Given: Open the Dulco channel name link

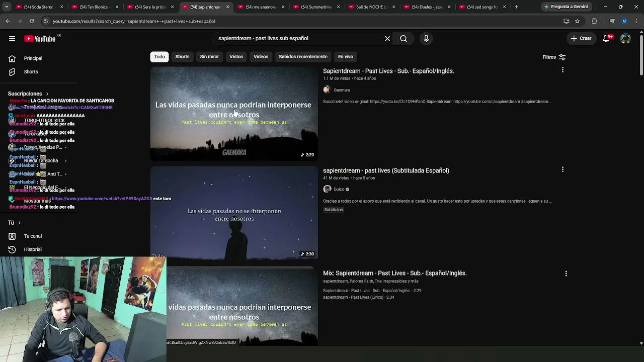Looking at the screenshot, I should (x=339, y=190).
